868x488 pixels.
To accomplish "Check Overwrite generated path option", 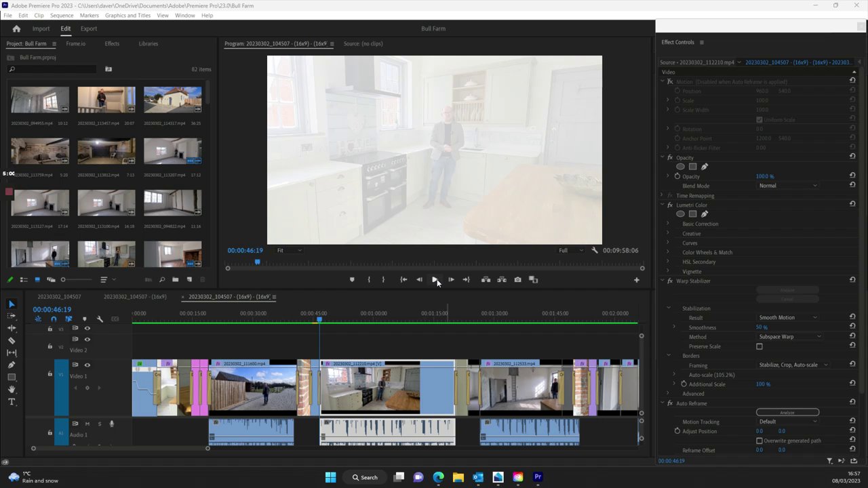I will 759,441.
